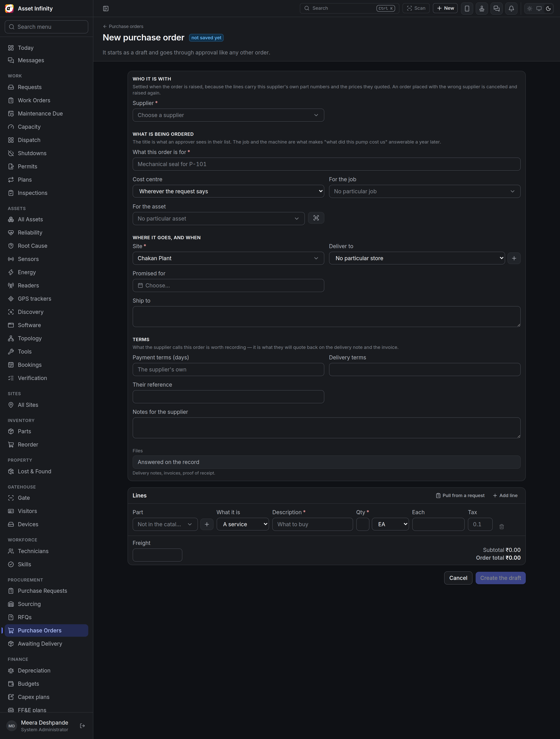Viewport: 560px width, 739px height.
Task: Add a new store with plus icon
Action: pyautogui.click(x=514, y=258)
